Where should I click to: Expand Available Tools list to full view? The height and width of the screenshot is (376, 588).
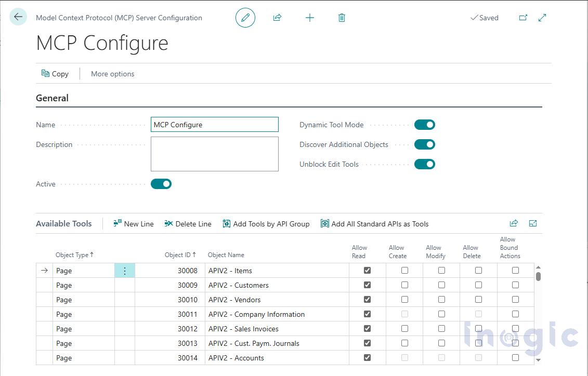click(x=533, y=223)
